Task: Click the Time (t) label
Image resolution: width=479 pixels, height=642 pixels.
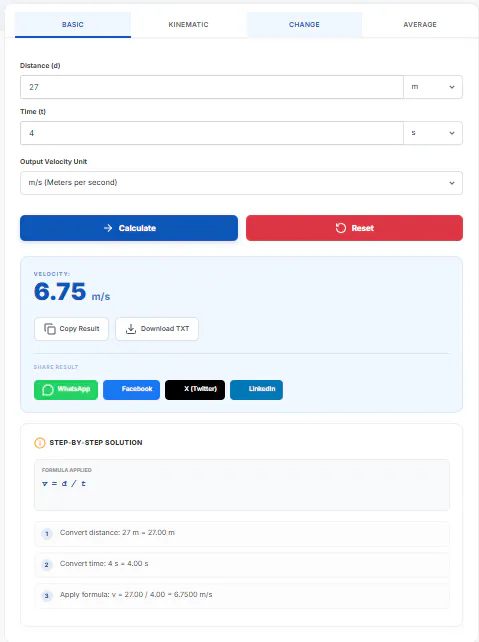Action: click(x=33, y=111)
